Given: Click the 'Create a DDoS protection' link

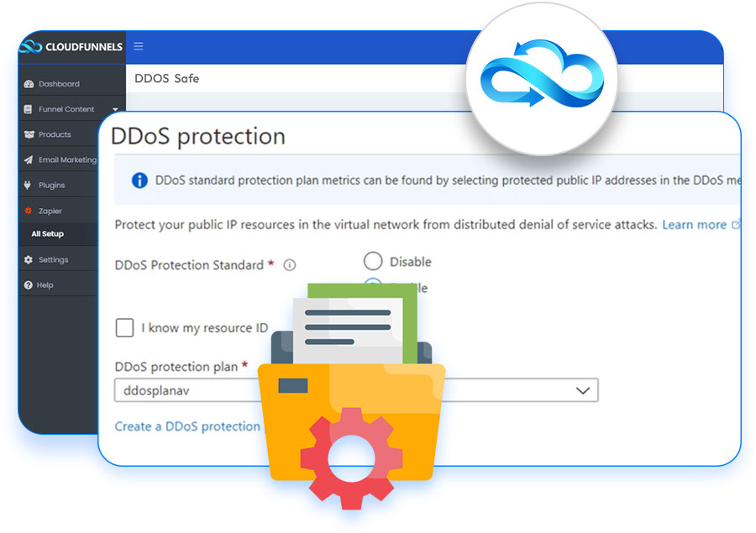Looking at the screenshot, I should click(x=187, y=426).
